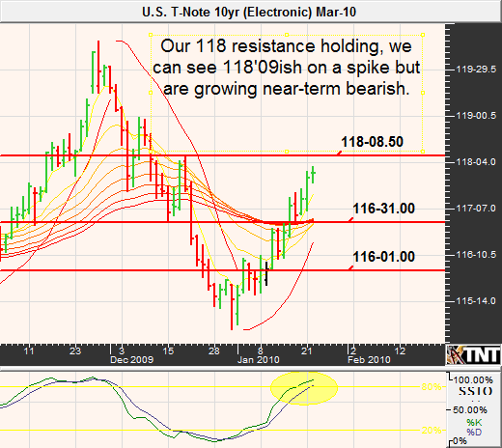Screen dimensions: 502x448
Task: Click the Dec 2009 date axis label
Action: coord(131,360)
